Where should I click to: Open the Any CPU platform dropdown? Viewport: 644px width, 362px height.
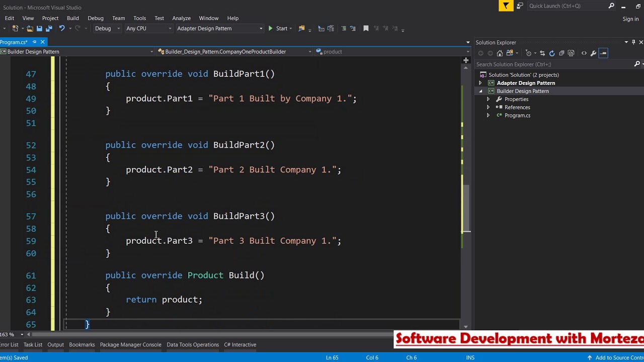[148, 29]
